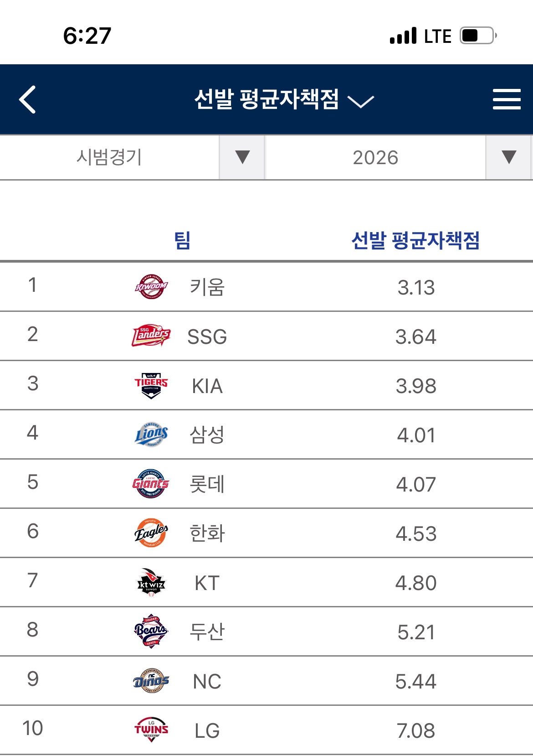This screenshot has height=756, width=533.
Task: Sort by the 팀 column header
Action: click(x=182, y=240)
